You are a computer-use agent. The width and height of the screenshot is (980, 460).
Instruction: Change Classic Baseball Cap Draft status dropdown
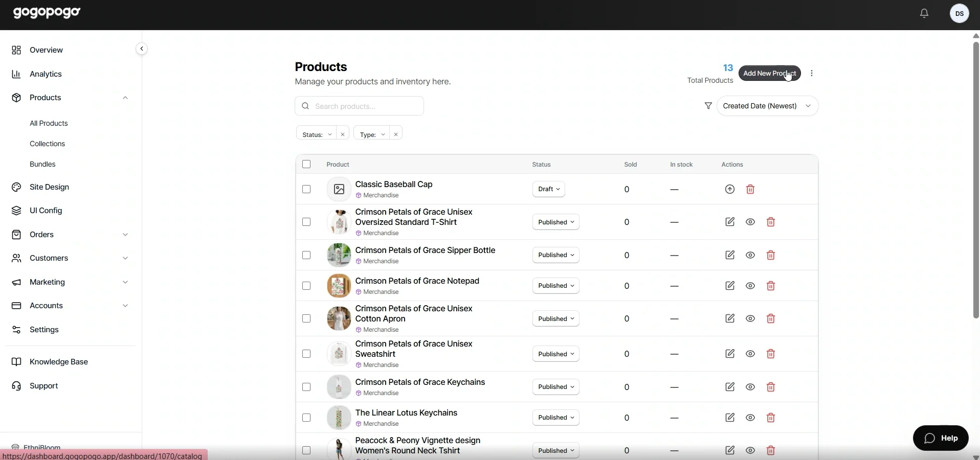click(549, 189)
